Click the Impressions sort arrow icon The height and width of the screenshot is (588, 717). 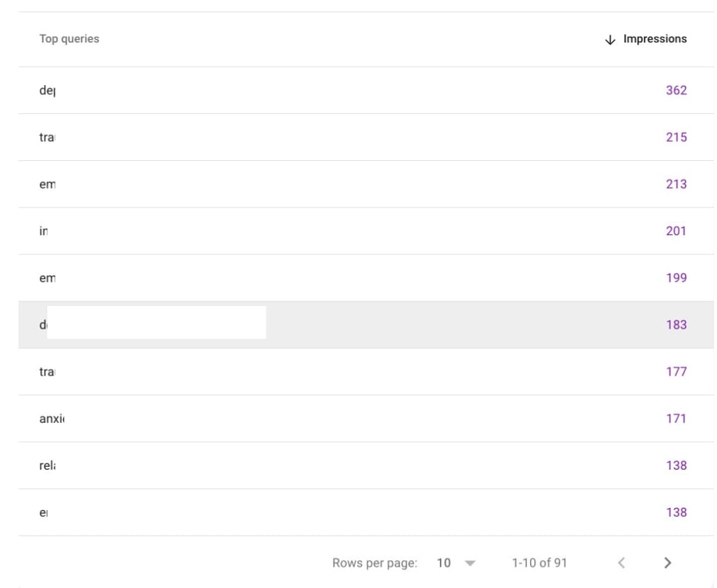click(x=609, y=39)
